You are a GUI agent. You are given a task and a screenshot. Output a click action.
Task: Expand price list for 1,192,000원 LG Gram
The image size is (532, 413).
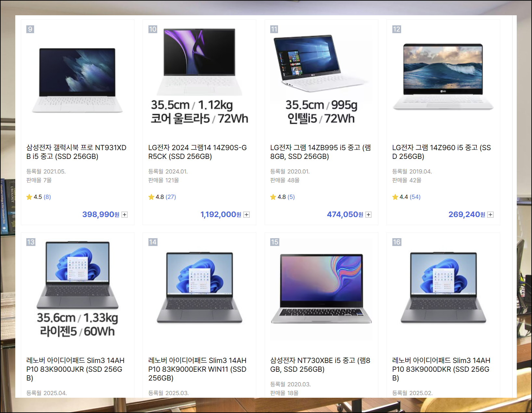(x=247, y=215)
